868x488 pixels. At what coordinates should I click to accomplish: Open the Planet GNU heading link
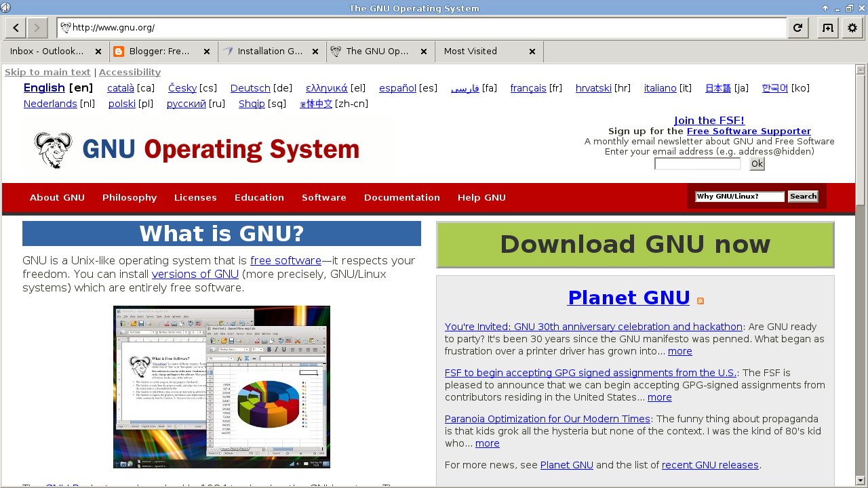coord(629,298)
